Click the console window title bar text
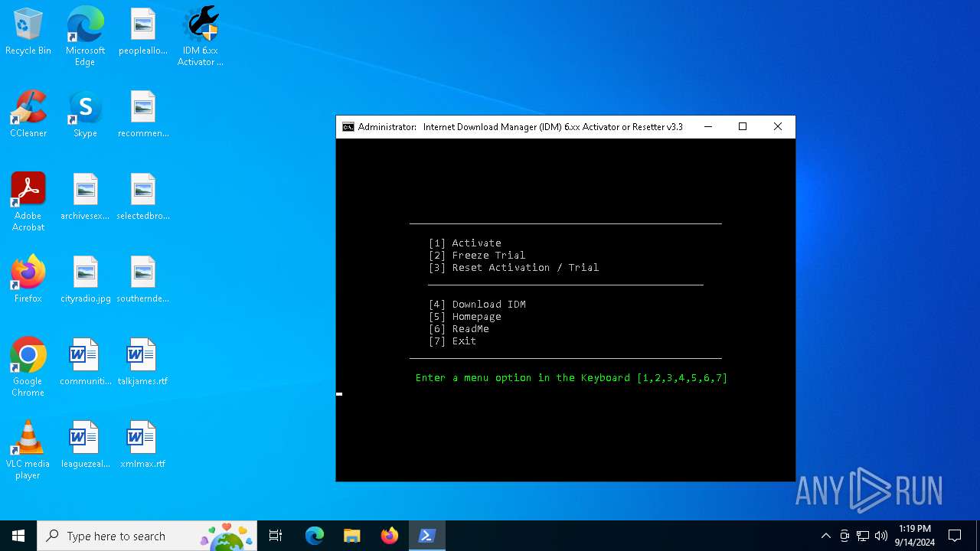 (521, 127)
